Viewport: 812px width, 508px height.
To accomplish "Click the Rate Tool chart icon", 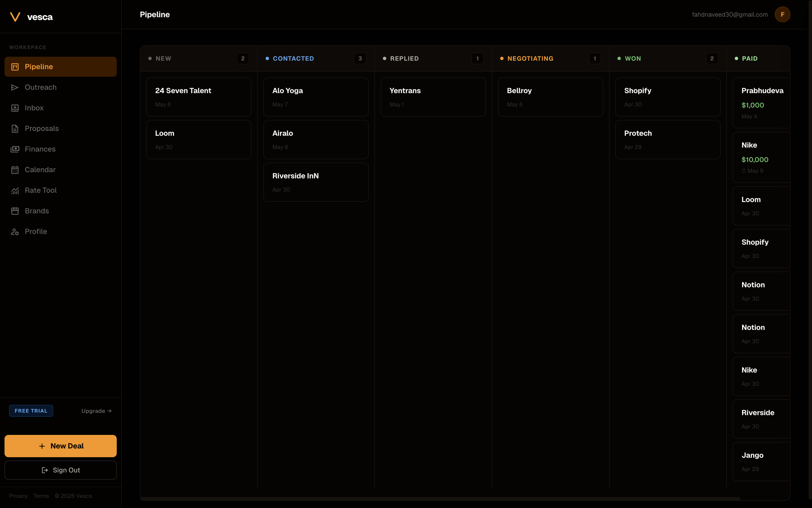I will 15,190.
